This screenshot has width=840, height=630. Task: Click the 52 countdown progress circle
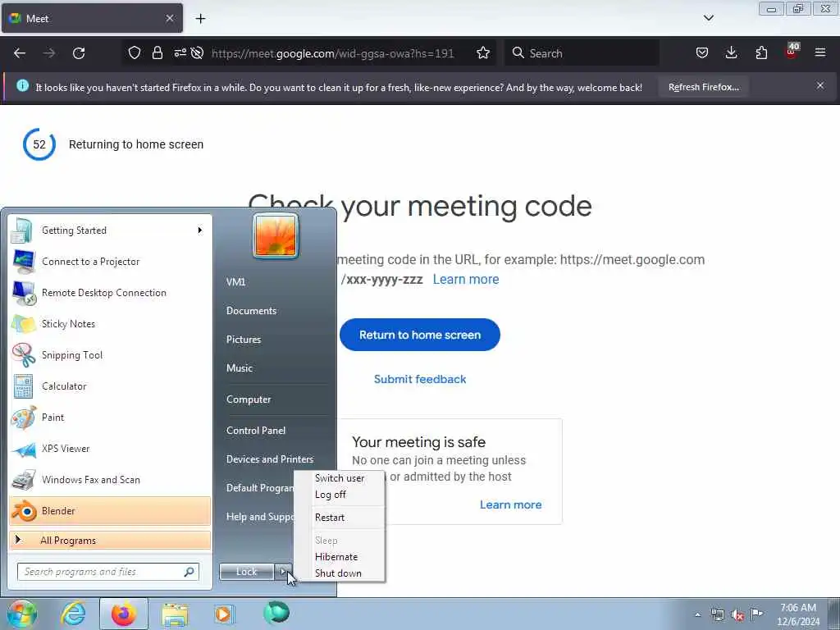[39, 144]
